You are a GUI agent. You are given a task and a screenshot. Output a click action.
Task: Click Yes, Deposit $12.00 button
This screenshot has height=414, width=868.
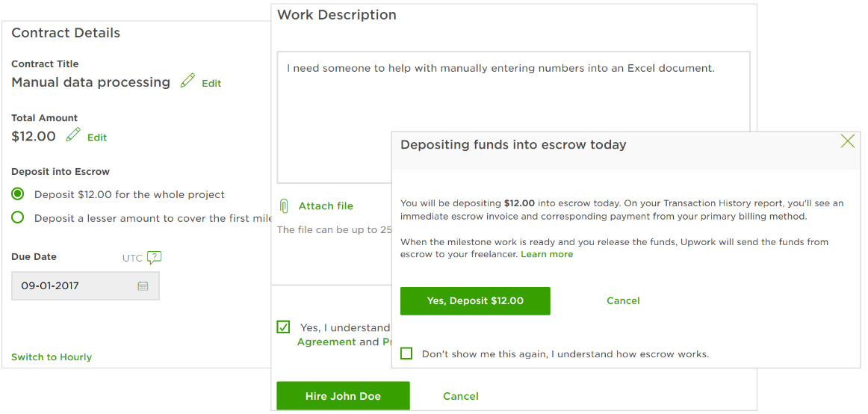click(x=475, y=300)
